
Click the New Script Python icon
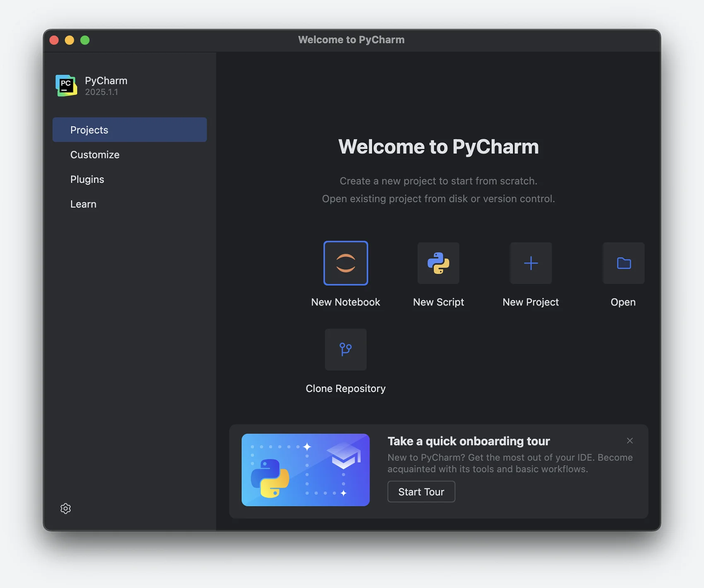click(x=438, y=263)
